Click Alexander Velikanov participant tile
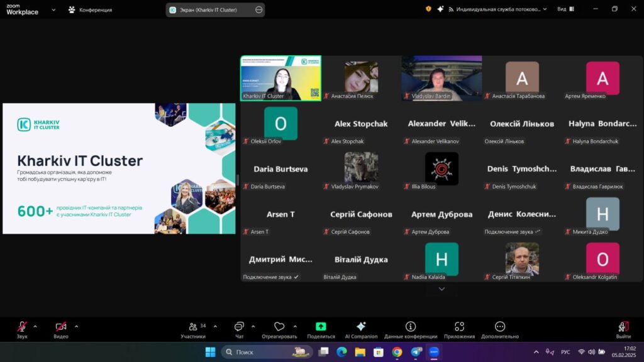Screen dimensions: 644x362 tap(441, 123)
